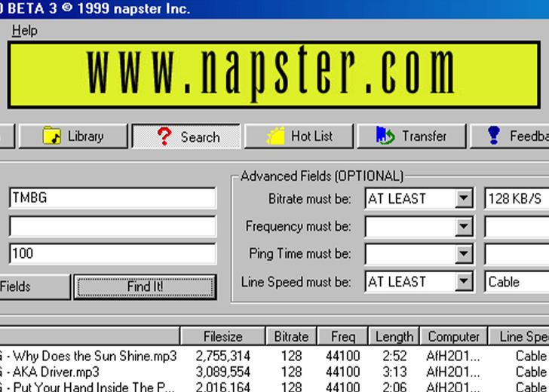Click the Search tab button
The width and height of the screenshot is (549, 392).
coord(186,136)
